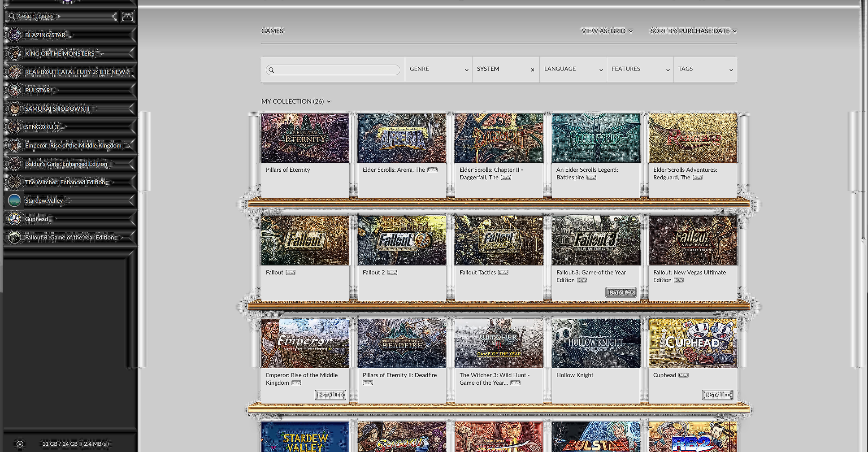Screen dimensions: 868x452
Task: Open Blazing Star icon in sidebar
Action: point(14,35)
